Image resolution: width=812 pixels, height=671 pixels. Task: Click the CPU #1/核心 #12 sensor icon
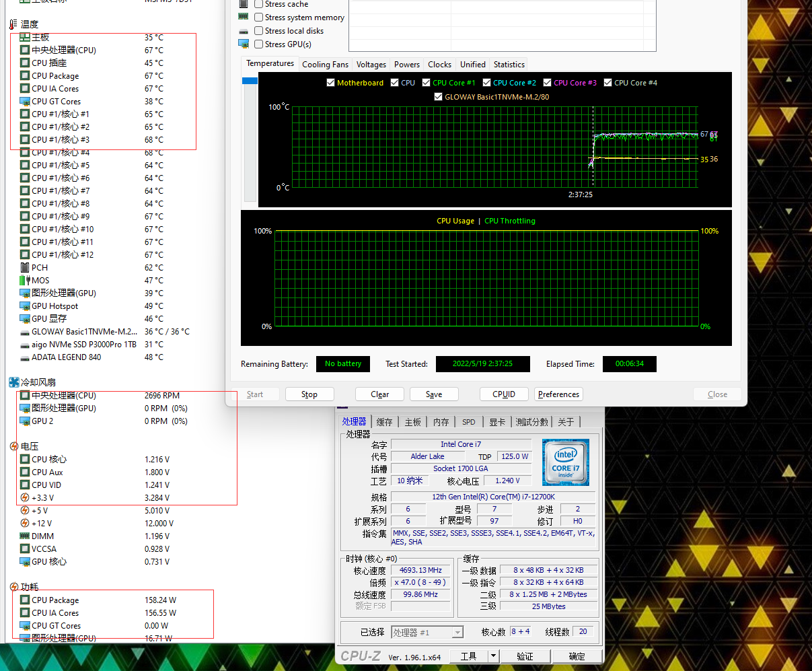pyautogui.click(x=25, y=254)
